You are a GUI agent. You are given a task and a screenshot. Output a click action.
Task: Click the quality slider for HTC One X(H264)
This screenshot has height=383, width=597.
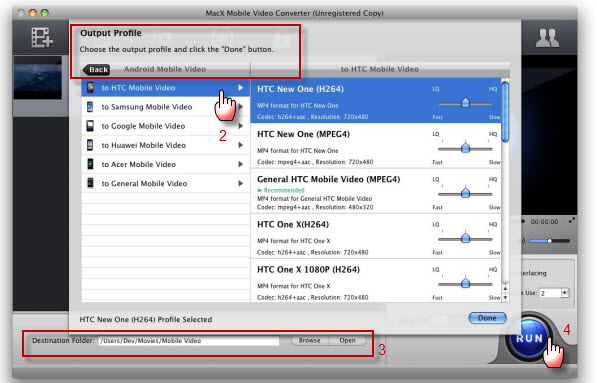tap(465, 239)
